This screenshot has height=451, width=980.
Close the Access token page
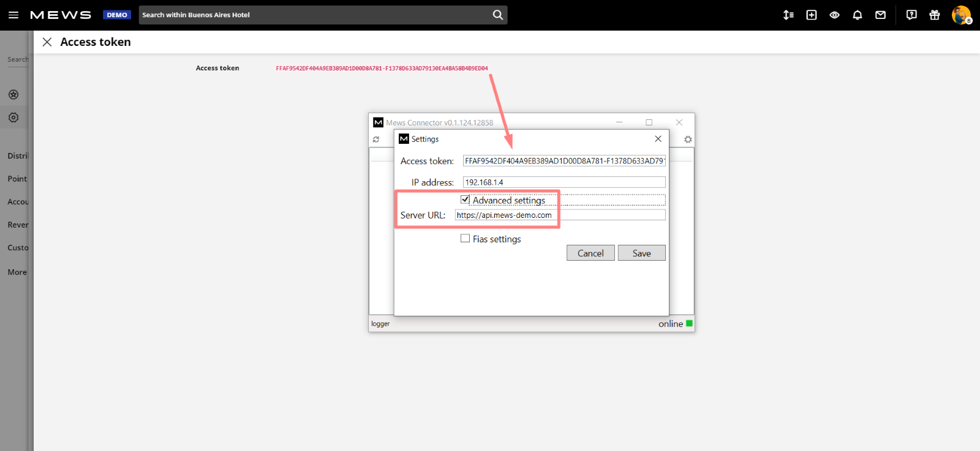pos(47,42)
